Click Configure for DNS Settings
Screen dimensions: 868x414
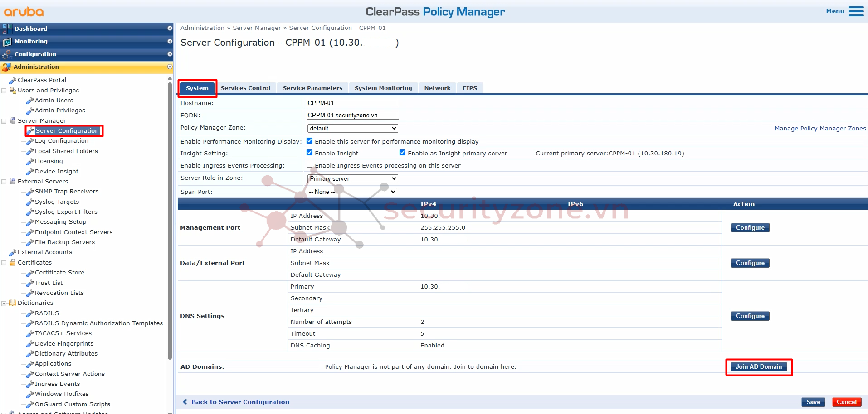[x=750, y=316]
